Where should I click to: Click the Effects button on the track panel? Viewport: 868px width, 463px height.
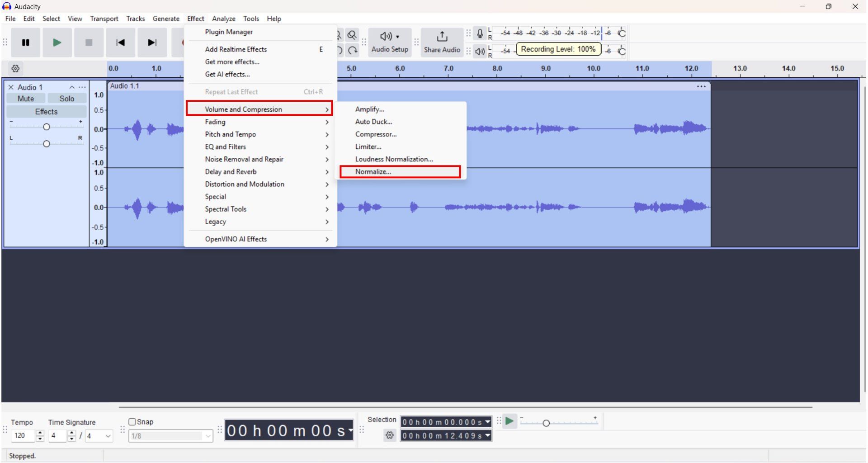(46, 111)
